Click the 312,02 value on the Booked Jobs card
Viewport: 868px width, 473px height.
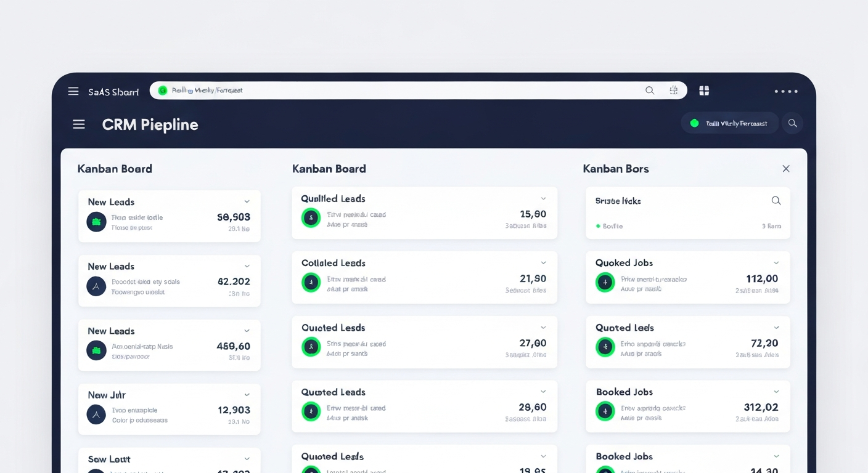pyautogui.click(x=761, y=407)
